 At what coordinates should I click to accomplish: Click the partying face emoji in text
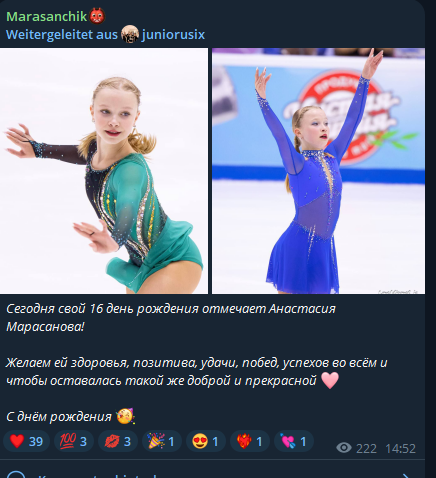pyautogui.click(x=125, y=416)
